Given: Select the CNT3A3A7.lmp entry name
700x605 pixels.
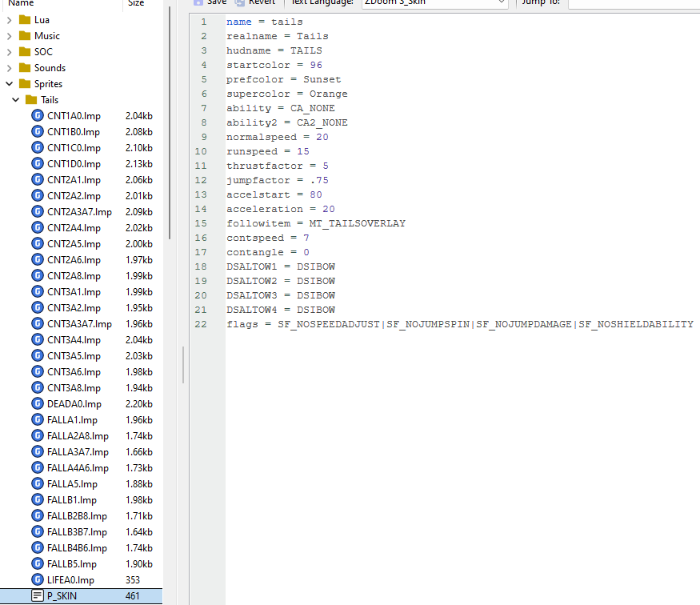Looking at the screenshot, I should (x=79, y=324).
